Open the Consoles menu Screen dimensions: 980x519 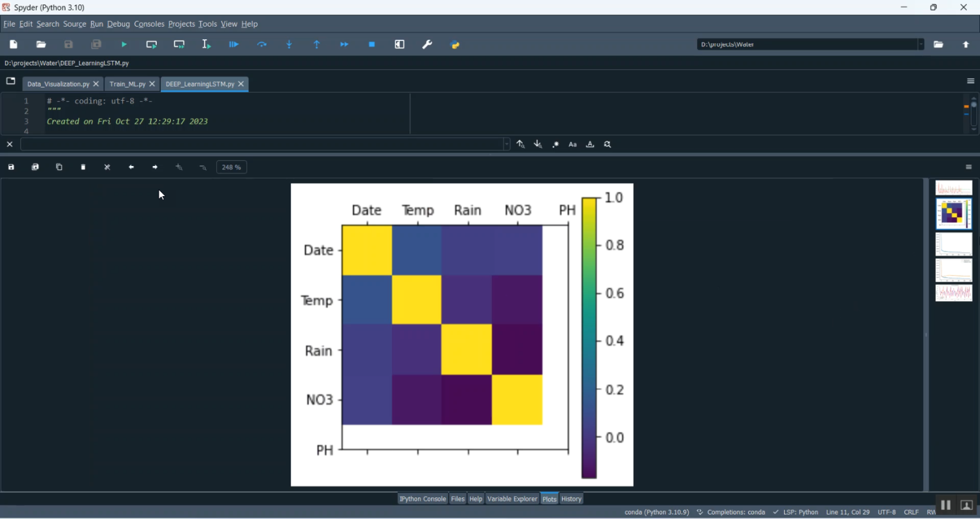click(149, 24)
